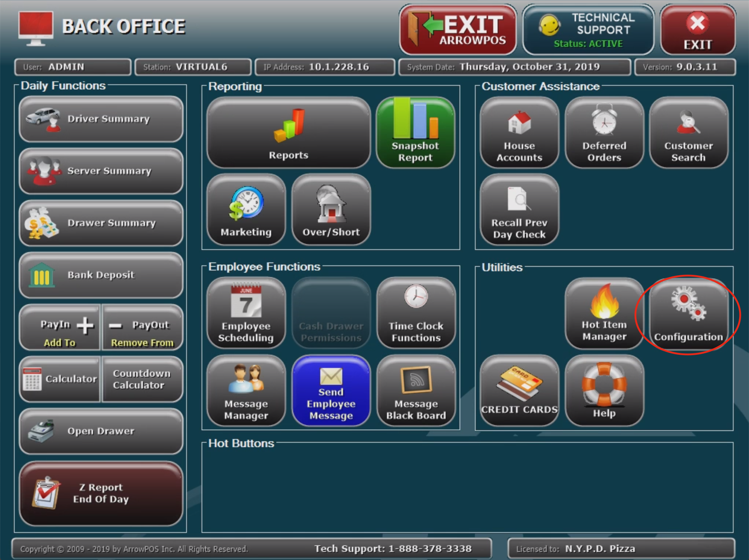Open Time Clock Functions
The height and width of the screenshot is (560, 749).
(416, 313)
